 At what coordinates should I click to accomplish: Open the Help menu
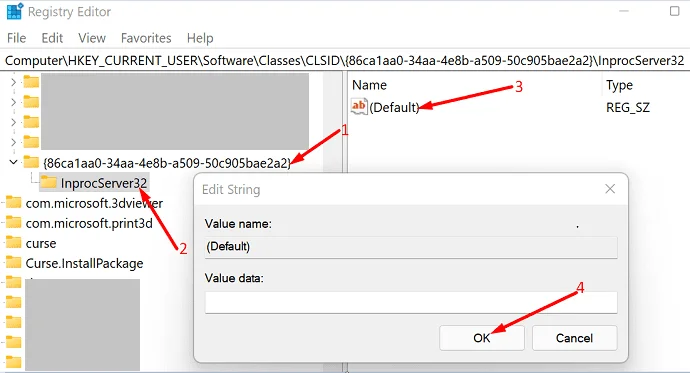point(200,38)
